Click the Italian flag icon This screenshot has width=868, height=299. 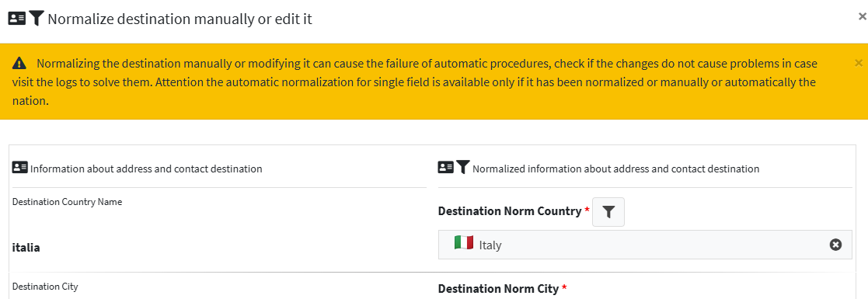463,242
